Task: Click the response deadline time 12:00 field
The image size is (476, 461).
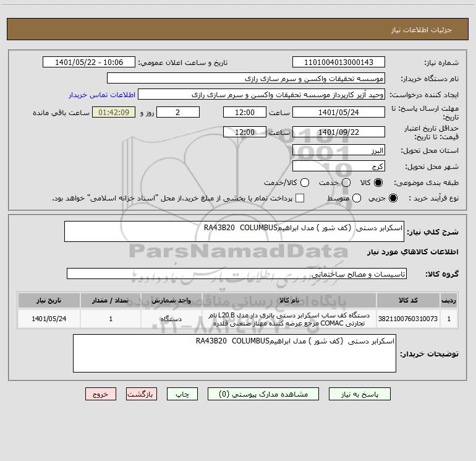Action: [245, 112]
